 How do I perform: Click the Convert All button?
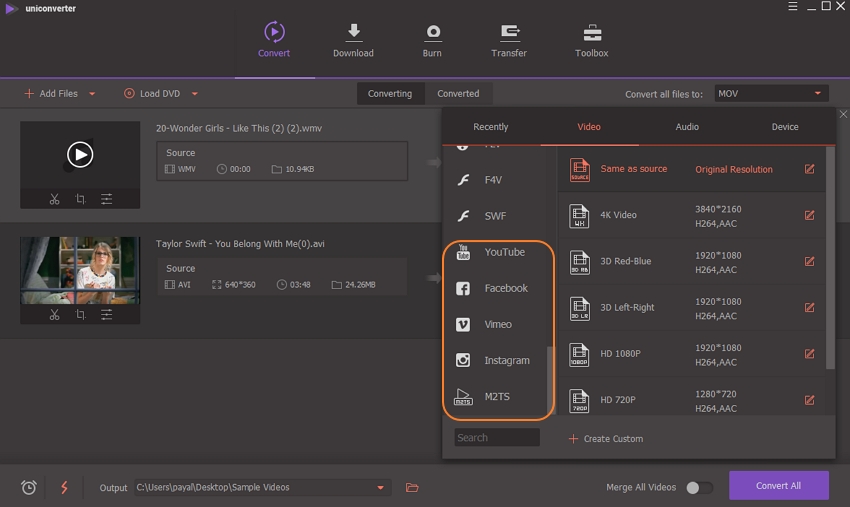(778, 486)
